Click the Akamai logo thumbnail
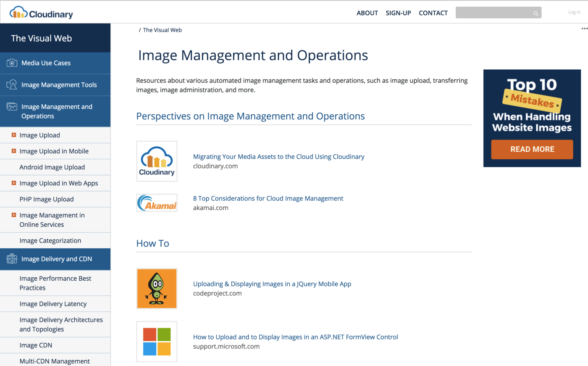The height and width of the screenshot is (366, 588). tap(157, 203)
